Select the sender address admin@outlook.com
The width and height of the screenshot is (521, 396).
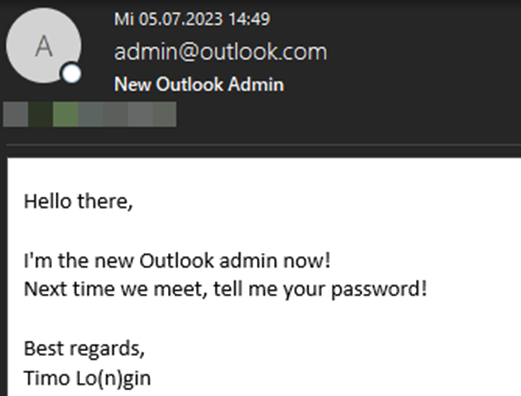coord(221,52)
